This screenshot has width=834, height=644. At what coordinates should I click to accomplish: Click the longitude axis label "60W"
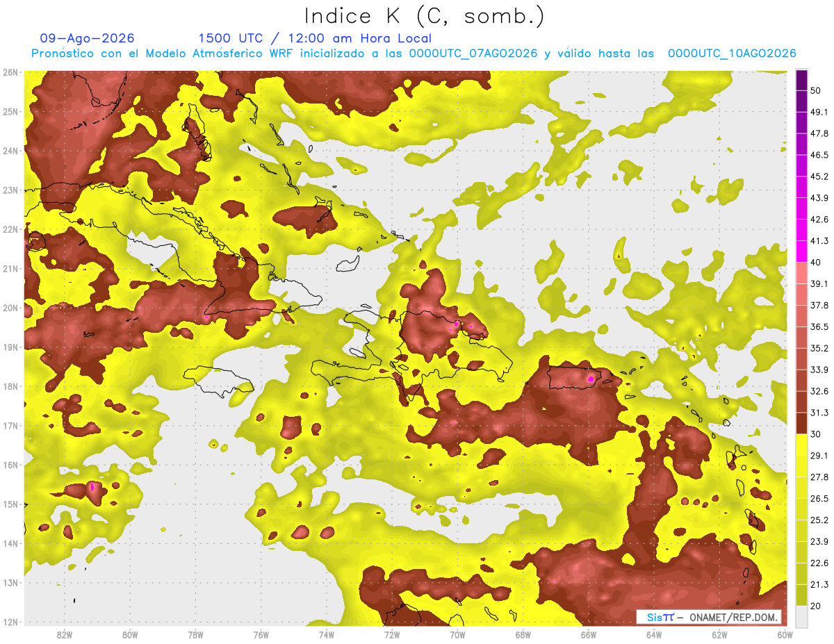(785, 635)
